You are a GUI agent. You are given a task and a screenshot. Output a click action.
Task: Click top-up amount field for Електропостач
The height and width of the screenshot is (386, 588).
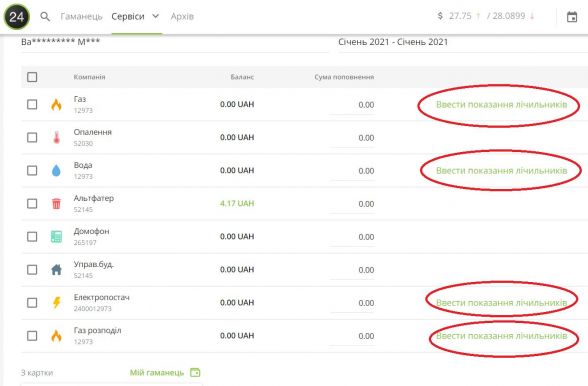tap(352, 303)
